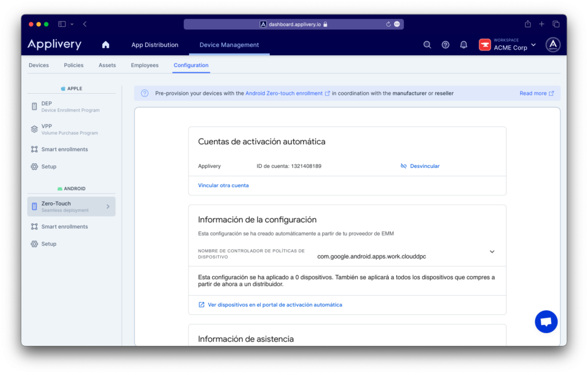Show the tab overview icon
The image size is (588, 374).
coord(556,24)
